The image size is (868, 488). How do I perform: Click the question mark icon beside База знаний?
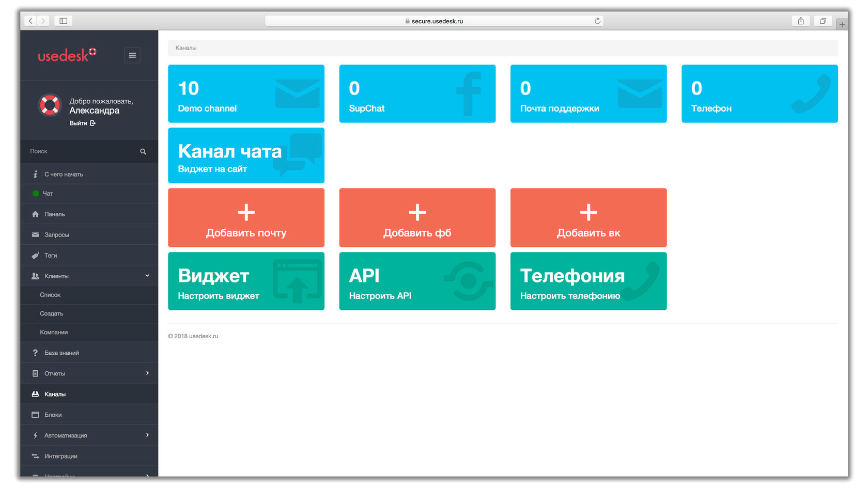pos(35,353)
